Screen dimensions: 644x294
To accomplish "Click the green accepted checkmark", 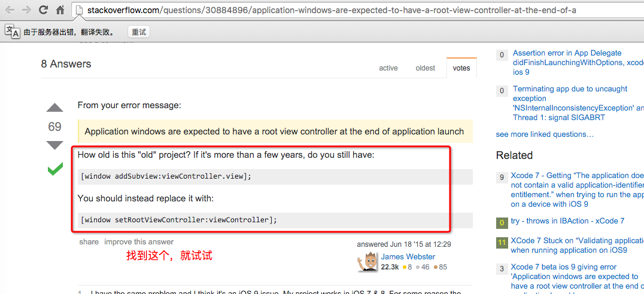I will click(x=55, y=169).
